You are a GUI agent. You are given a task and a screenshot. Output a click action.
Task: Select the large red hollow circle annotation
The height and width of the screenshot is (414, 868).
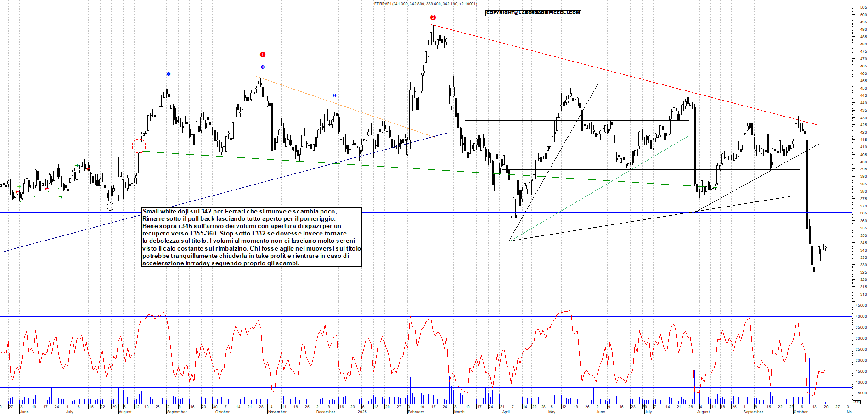[139, 146]
